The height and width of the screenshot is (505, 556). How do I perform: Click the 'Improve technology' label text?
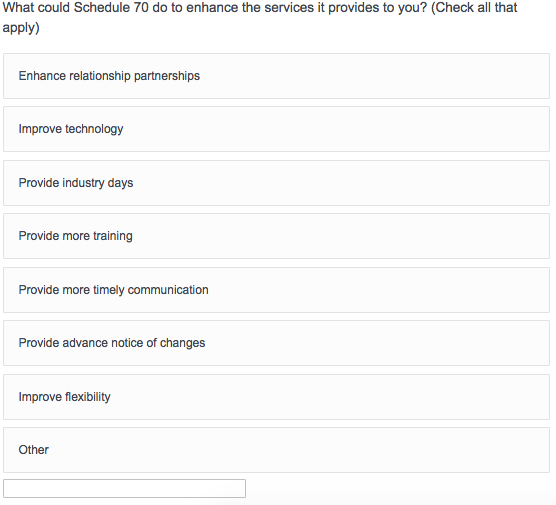point(71,129)
